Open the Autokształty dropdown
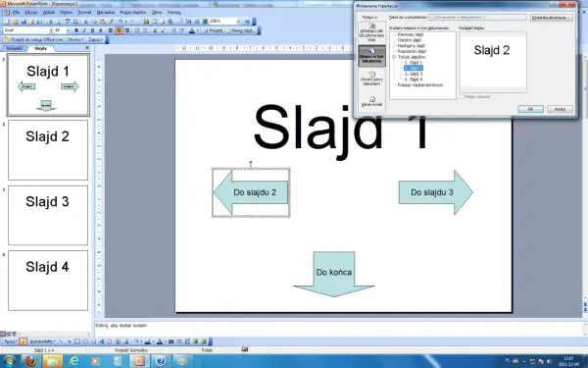Screen dimensions: 588x368 coord(42,342)
